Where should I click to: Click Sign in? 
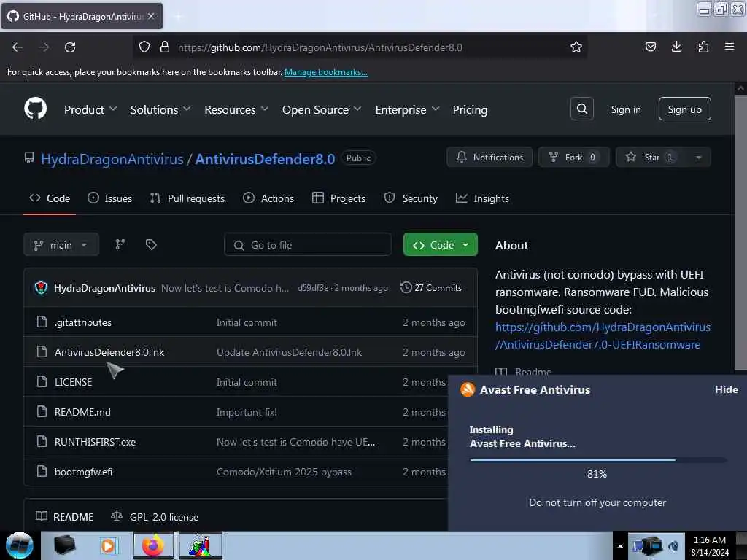tap(625, 109)
